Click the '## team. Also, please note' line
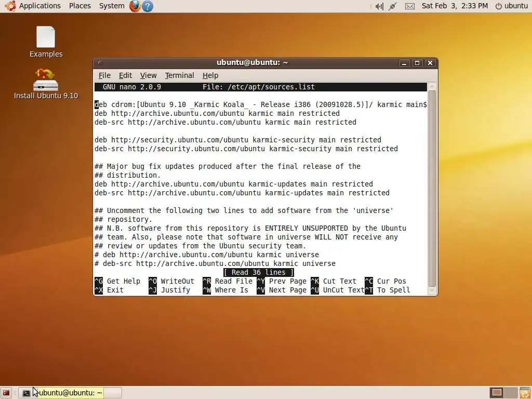532x399 pixels. (x=246, y=237)
